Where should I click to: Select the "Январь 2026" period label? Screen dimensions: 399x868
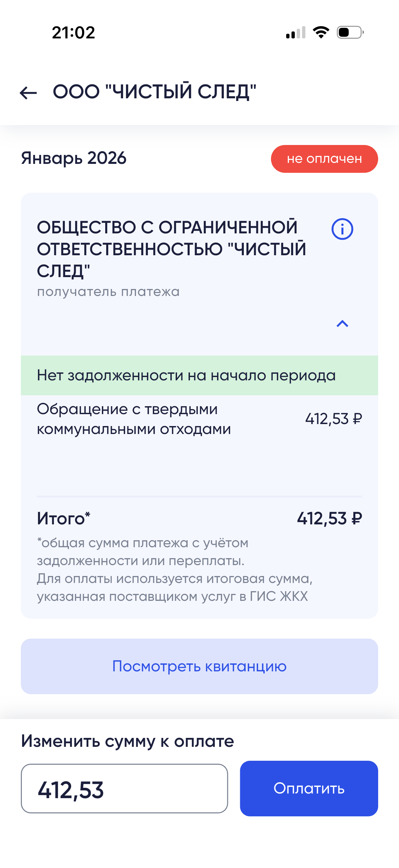[x=74, y=158]
